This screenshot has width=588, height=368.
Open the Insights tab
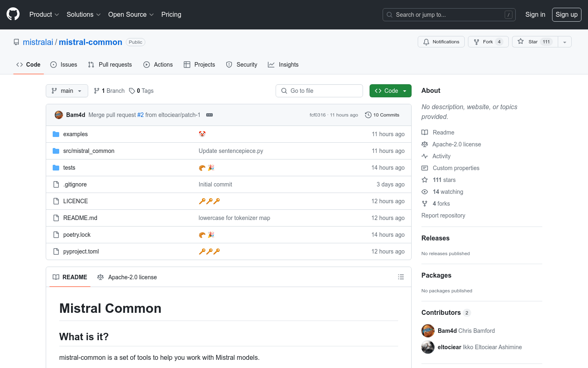[x=283, y=65]
